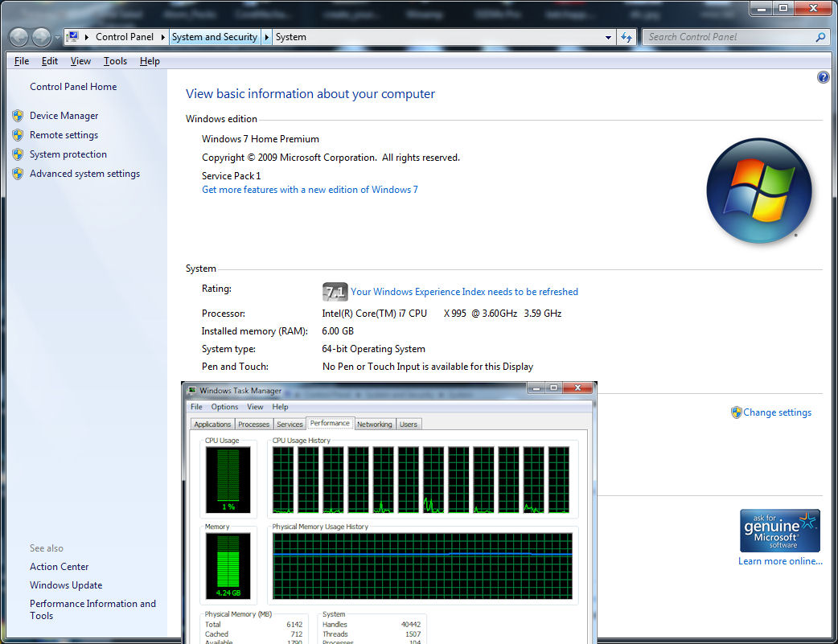Click the Memory 4.24 GB meter
The image size is (838, 644).
tap(228, 566)
